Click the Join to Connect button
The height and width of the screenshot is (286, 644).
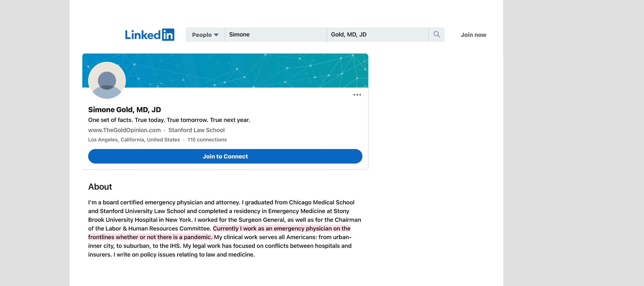[x=225, y=156]
